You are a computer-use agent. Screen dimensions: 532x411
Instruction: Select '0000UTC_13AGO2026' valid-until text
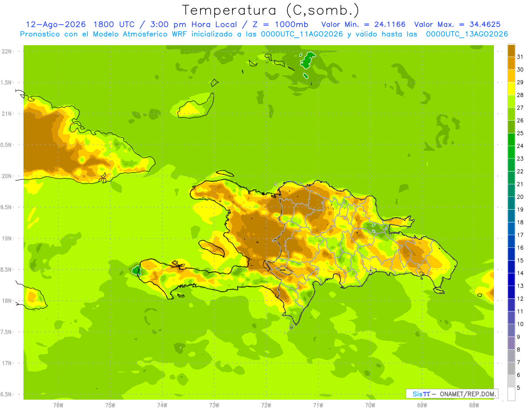click(466, 34)
